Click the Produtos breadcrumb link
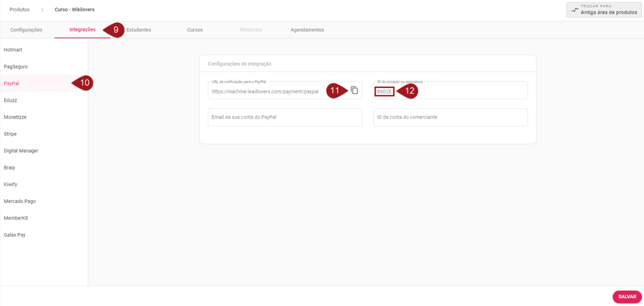Screen dimensions: 644x306 19,10
